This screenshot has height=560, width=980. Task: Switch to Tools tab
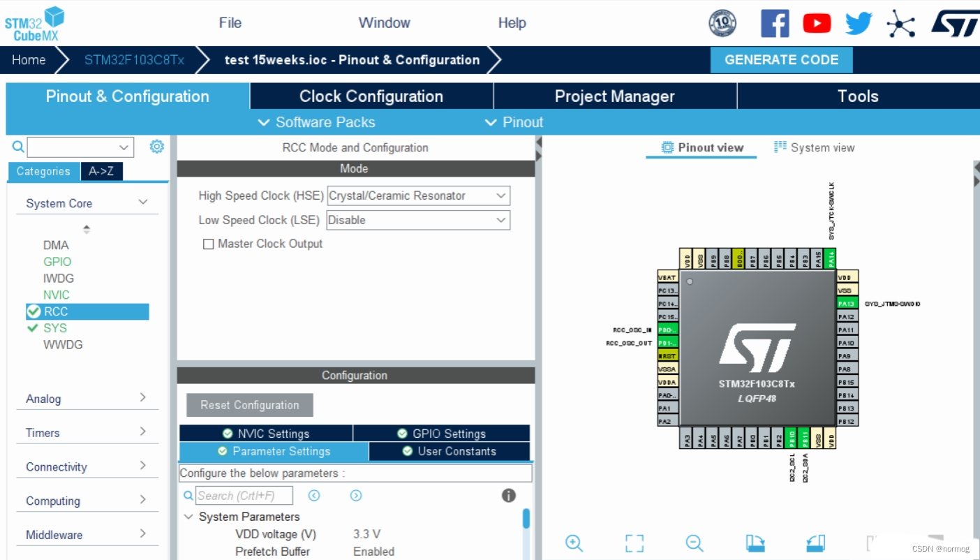858,96
